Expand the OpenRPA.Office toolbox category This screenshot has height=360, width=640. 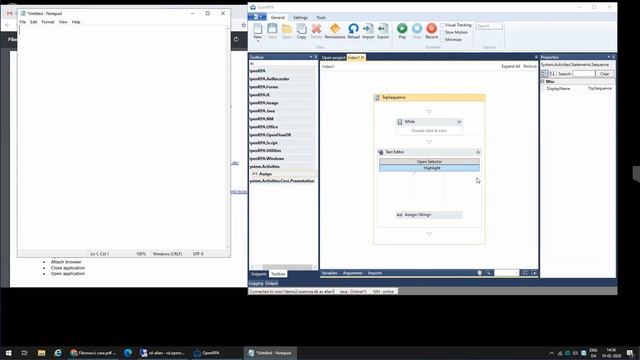[x=282, y=127]
